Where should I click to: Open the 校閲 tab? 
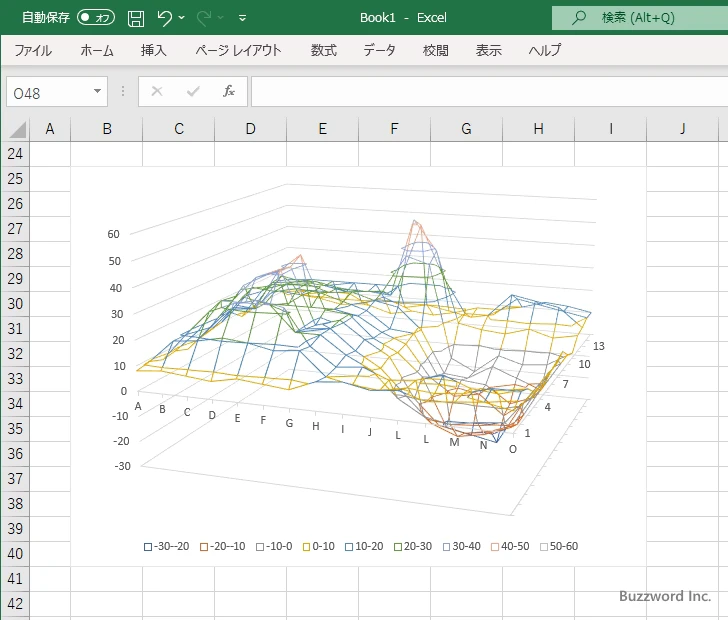436,50
